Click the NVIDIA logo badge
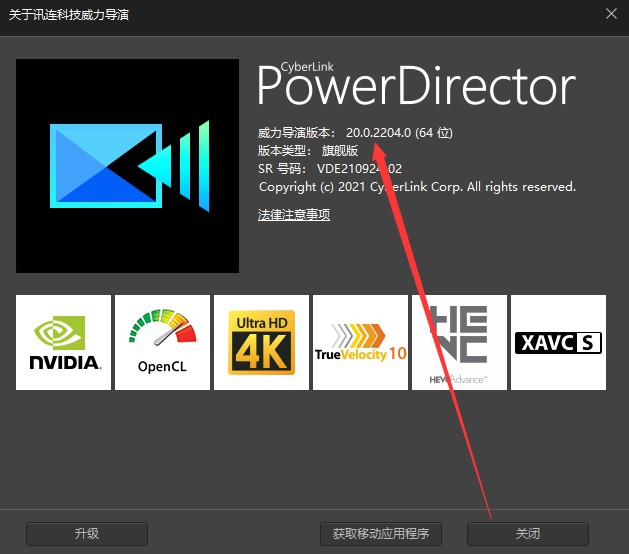629x554 pixels. coord(63,342)
